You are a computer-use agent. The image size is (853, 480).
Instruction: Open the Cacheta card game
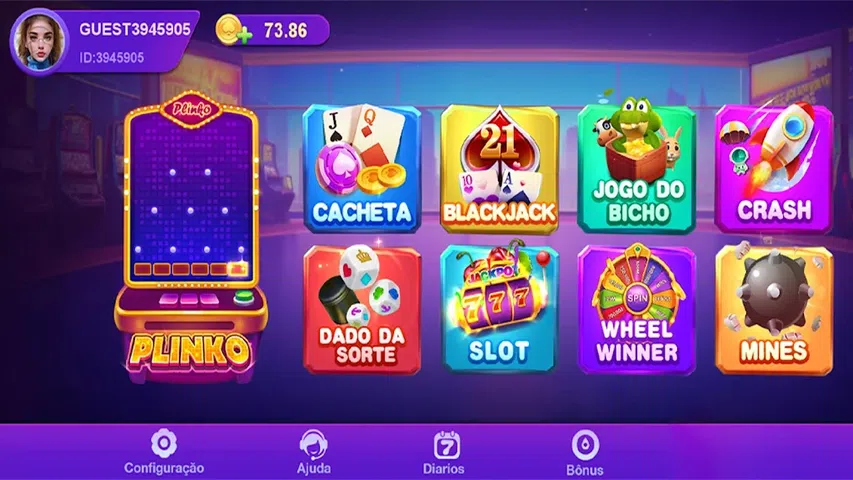[362, 169]
